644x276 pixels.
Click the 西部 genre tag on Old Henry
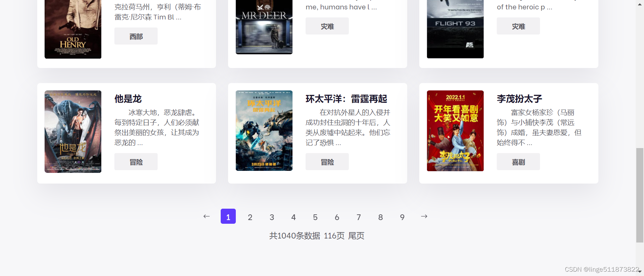click(136, 36)
